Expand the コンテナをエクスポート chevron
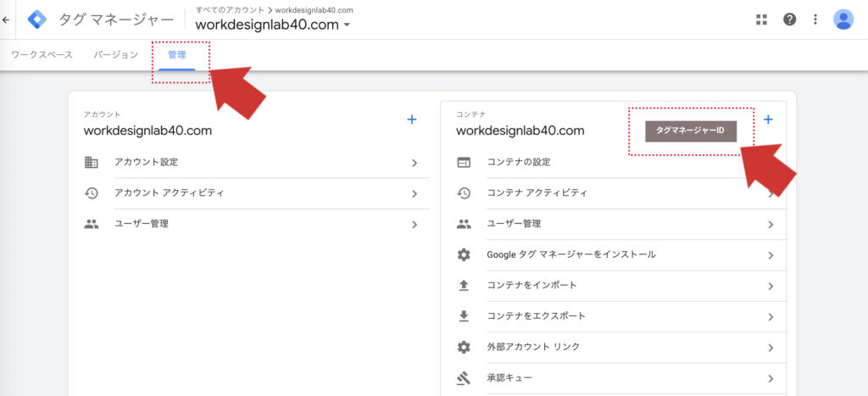 pyautogui.click(x=771, y=317)
